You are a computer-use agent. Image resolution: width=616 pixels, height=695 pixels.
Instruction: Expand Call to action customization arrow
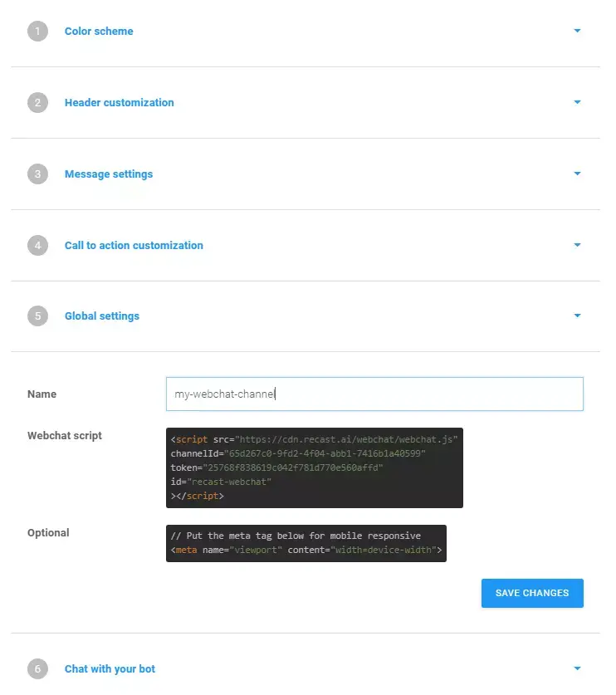pyautogui.click(x=577, y=245)
